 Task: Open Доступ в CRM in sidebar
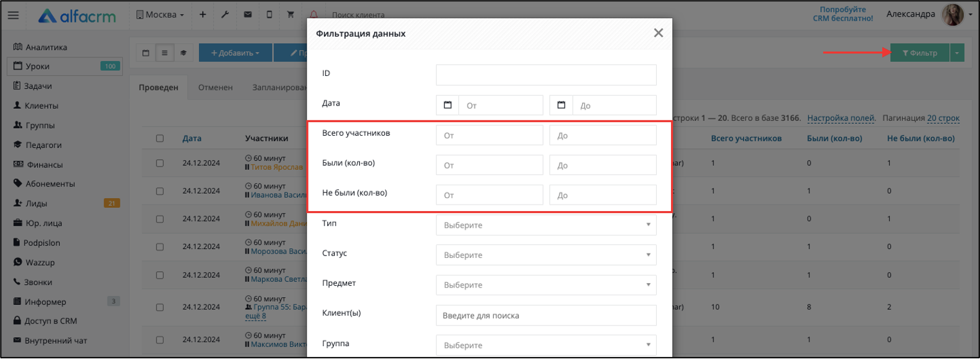point(44,321)
